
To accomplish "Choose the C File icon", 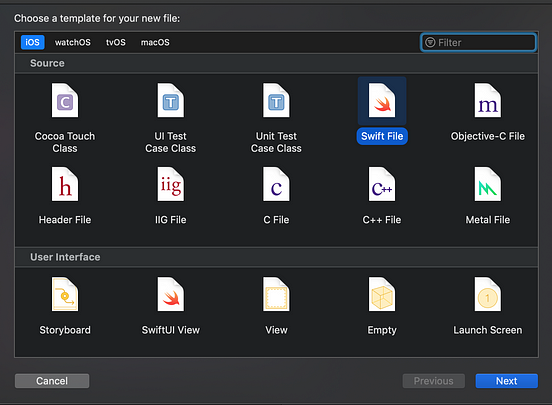I will coord(276,184).
